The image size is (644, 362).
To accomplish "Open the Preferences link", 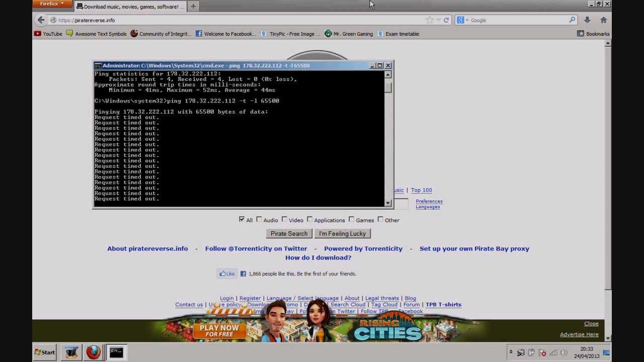I will pyautogui.click(x=429, y=201).
